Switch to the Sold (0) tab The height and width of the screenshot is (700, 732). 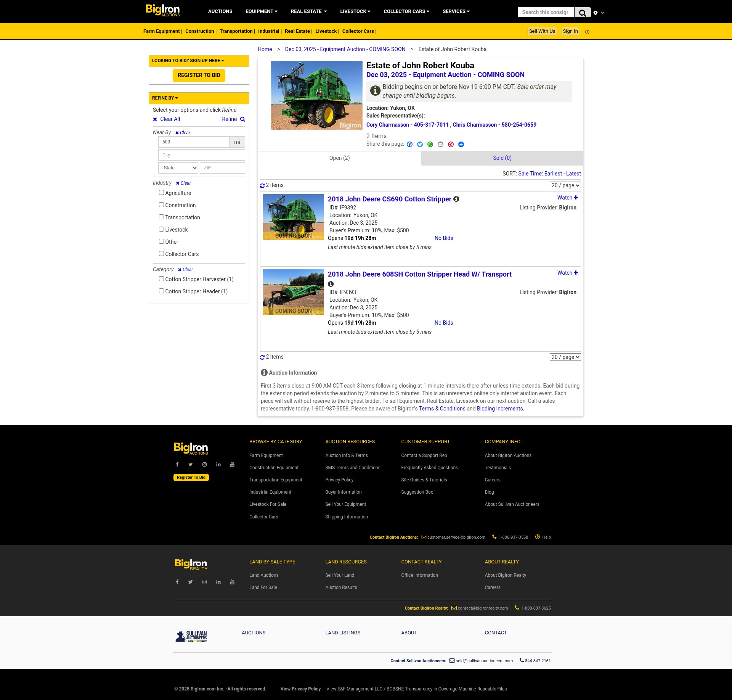(x=502, y=158)
